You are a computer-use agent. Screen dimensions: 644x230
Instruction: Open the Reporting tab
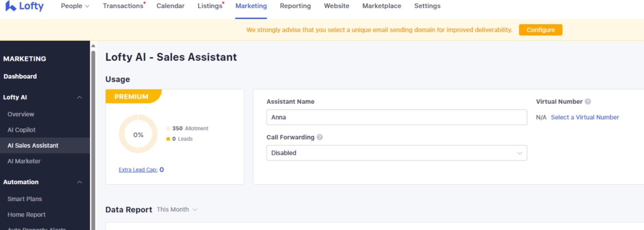point(295,6)
